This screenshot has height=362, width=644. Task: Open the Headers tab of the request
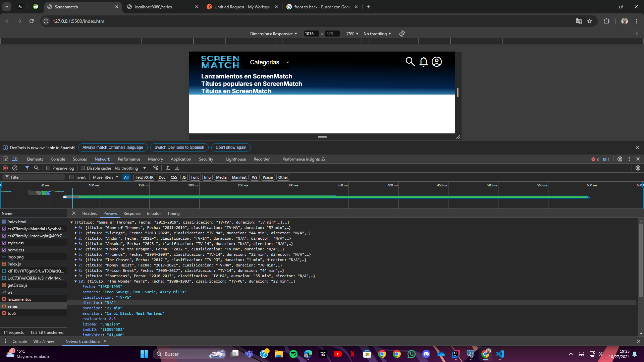90,214
